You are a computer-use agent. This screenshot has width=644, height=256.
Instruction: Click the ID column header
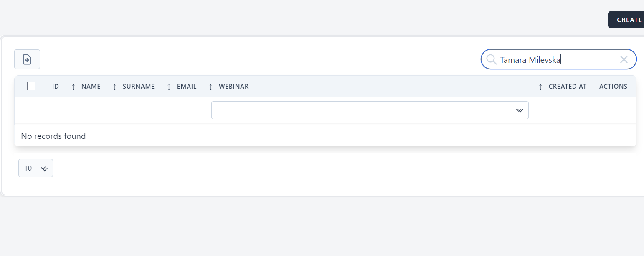tap(56, 87)
